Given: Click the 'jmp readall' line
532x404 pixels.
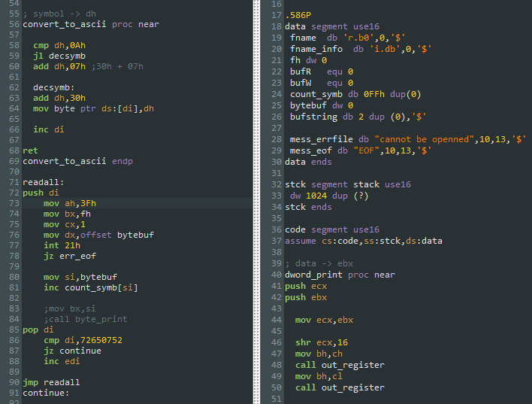Looking at the screenshot, I should (x=51, y=383).
